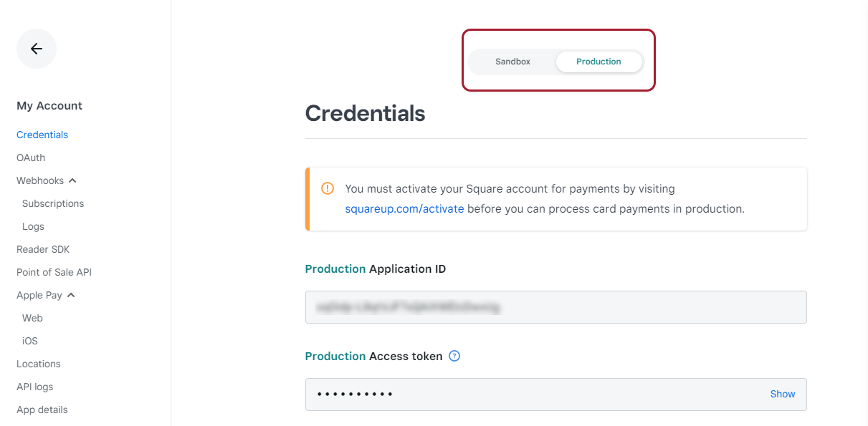Open the Credentials page in sidebar
This screenshot has height=426, width=868.
pos(42,135)
